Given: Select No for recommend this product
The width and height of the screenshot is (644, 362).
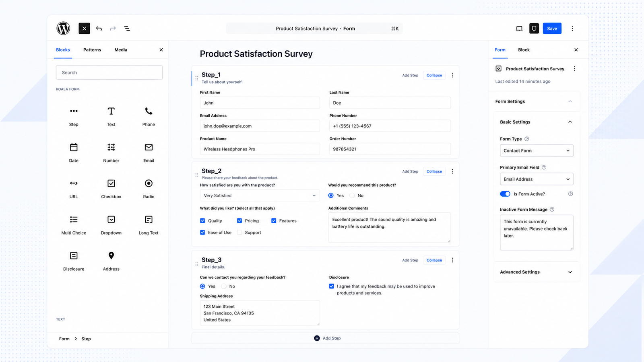Looking at the screenshot, I should click(352, 195).
